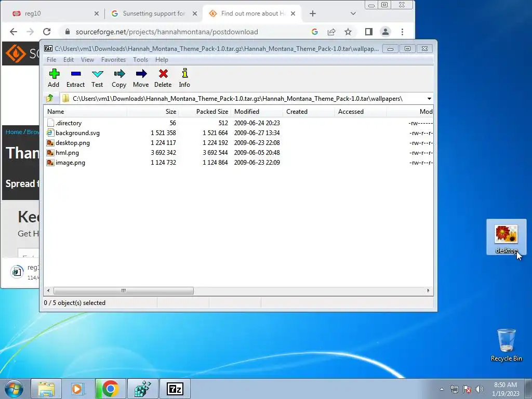Click the Home breadcrumb link on SourceForge
The width and height of the screenshot is (532, 399).
[14, 132]
